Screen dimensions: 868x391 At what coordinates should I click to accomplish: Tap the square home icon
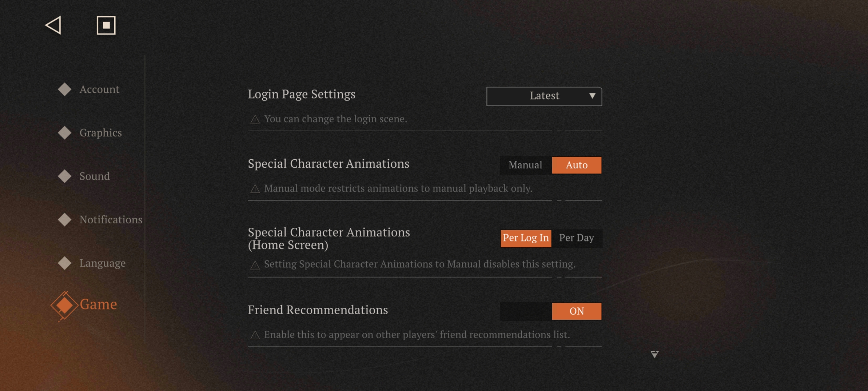coord(106,25)
